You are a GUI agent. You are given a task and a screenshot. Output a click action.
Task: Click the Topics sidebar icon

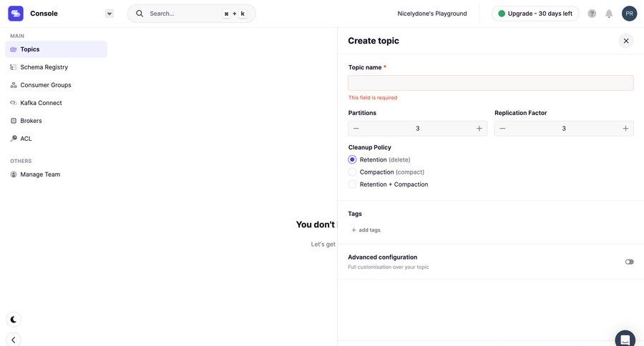(14, 49)
